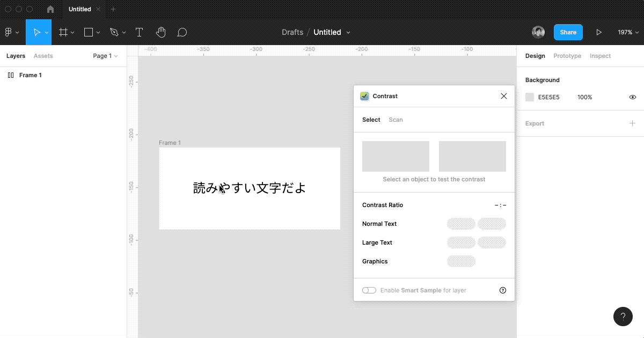Image resolution: width=644 pixels, height=338 pixels.
Task: Open the 197% zoom dropdown
Action: (627, 32)
